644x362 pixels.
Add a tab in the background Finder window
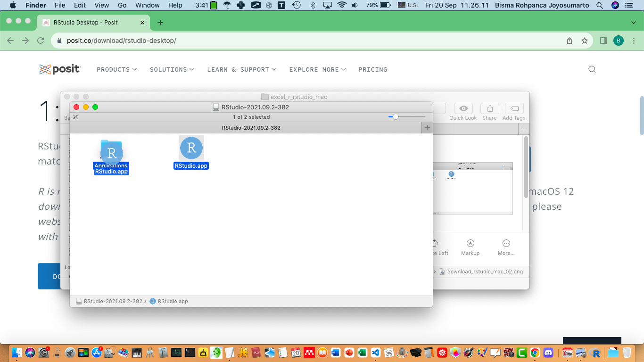pos(524,129)
